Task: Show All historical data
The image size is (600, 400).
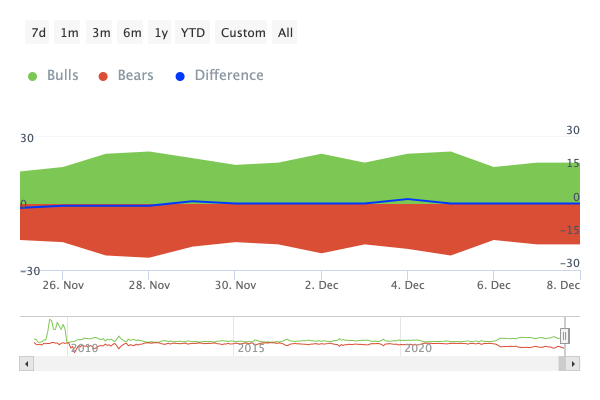Action: pyautogui.click(x=284, y=33)
